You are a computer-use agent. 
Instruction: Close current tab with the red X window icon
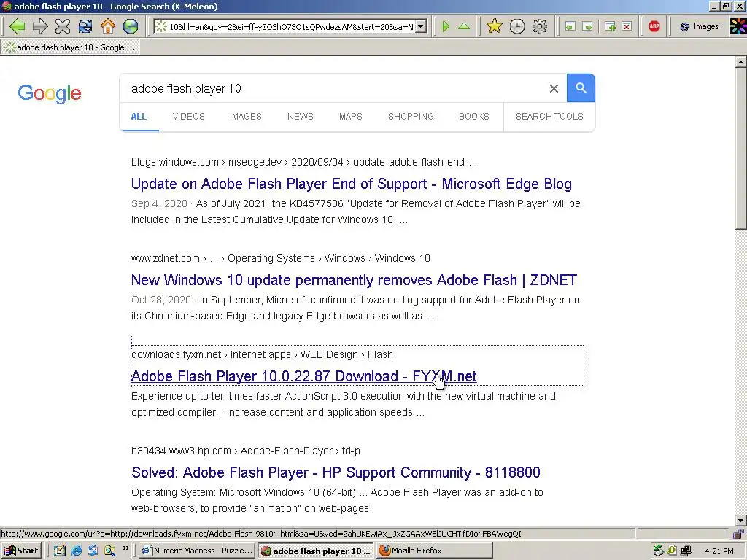click(x=627, y=26)
